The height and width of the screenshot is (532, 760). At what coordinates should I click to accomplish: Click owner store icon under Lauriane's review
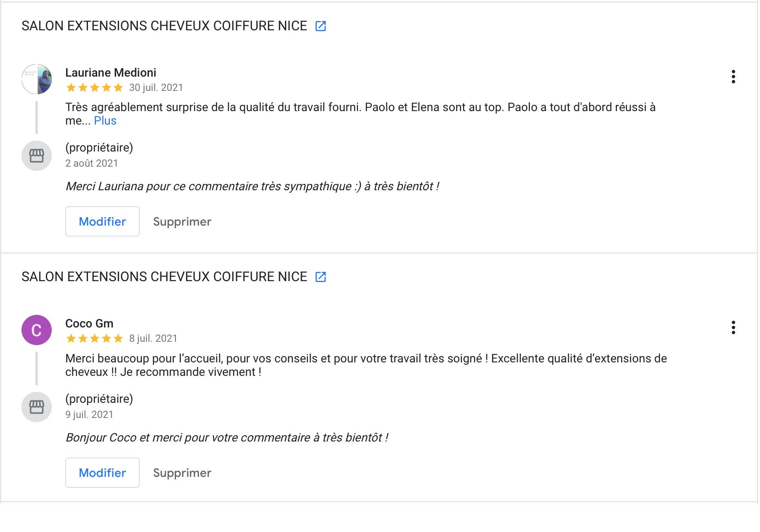coord(37,156)
